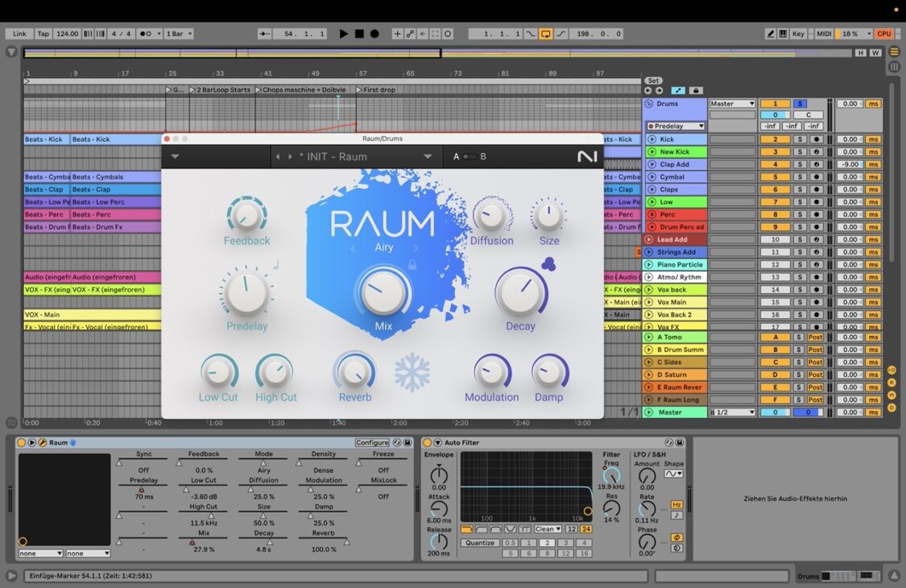Click the 124.00 tempo field
The image size is (906, 588).
click(x=67, y=34)
